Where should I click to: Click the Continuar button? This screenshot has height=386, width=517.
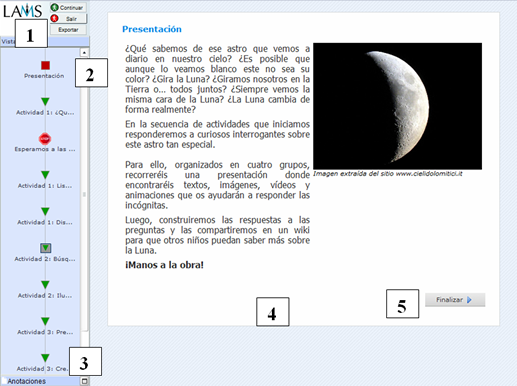coord(68,7)
